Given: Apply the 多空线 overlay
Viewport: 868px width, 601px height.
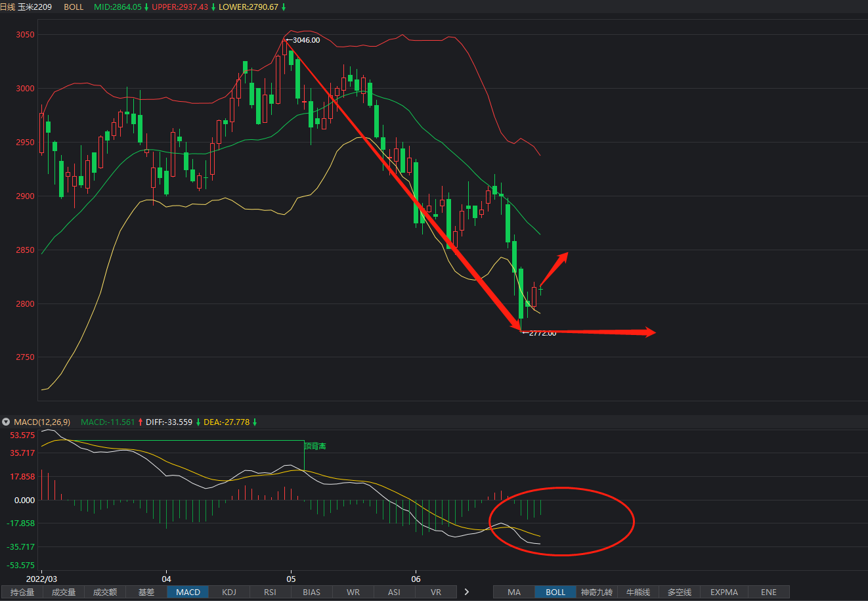Looking at the screenshot, I should tap(680, 592).
